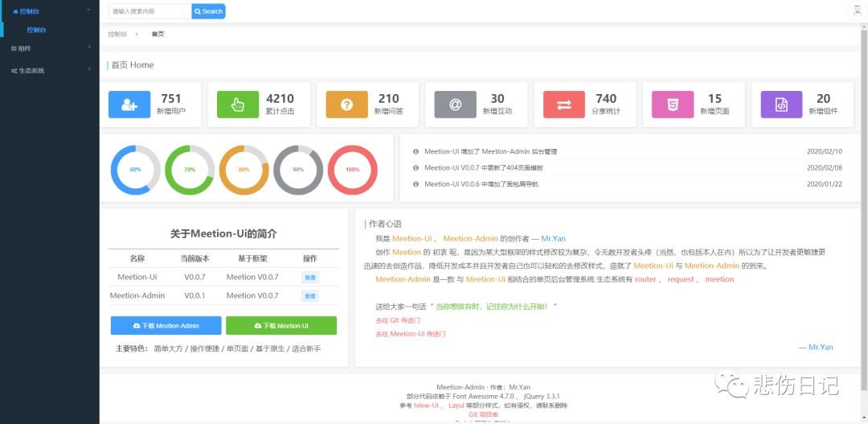Click the pink HTML5 pages icon tile
The image size is (868, 424).
[x=673, y=105]
